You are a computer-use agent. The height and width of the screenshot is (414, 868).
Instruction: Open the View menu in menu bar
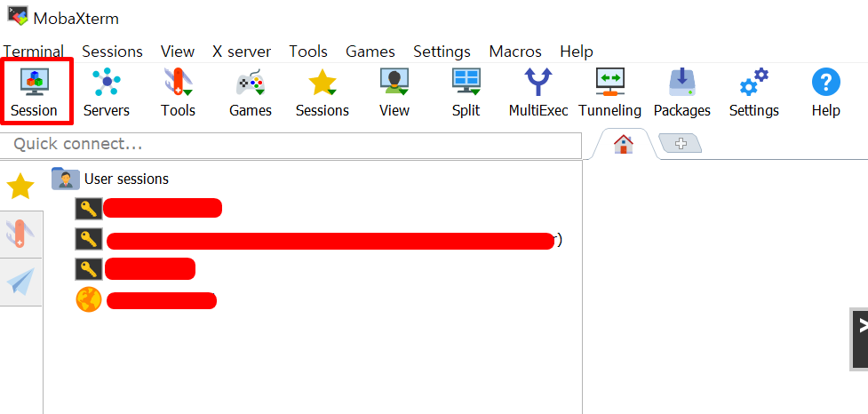178,52
